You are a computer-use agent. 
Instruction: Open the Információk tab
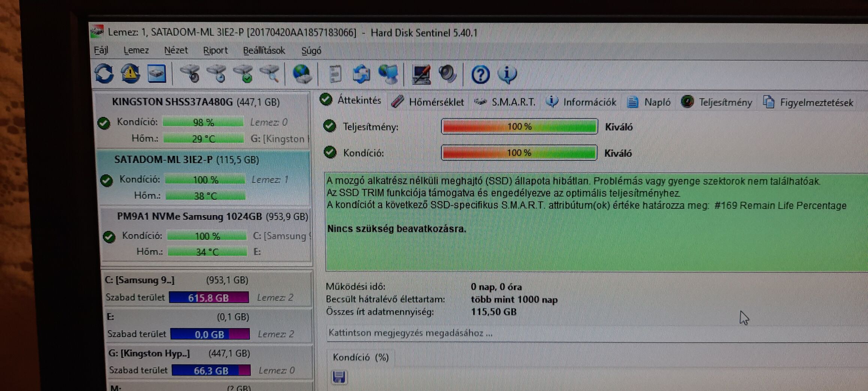tap(581, 102)
